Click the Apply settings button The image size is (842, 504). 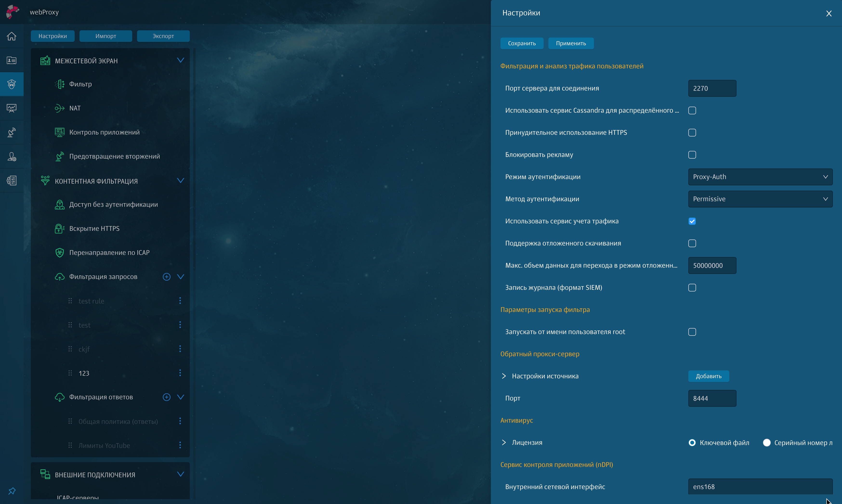(x=571, y=43)
